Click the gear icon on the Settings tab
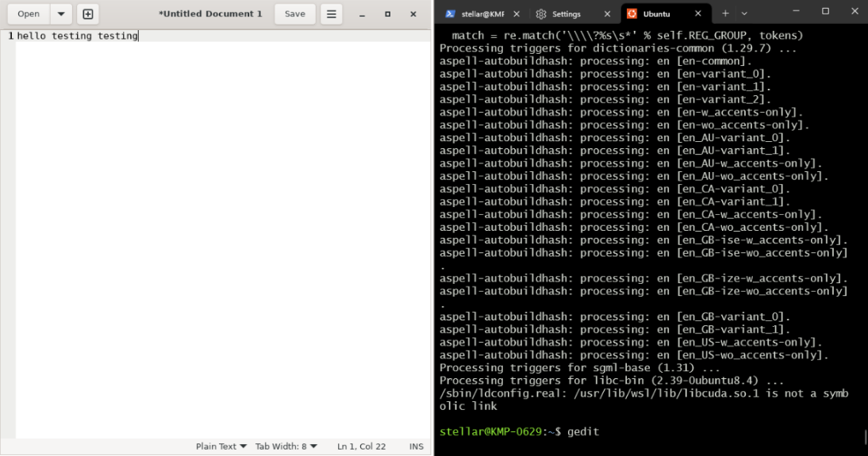The image size is (868, 456). 541,13
